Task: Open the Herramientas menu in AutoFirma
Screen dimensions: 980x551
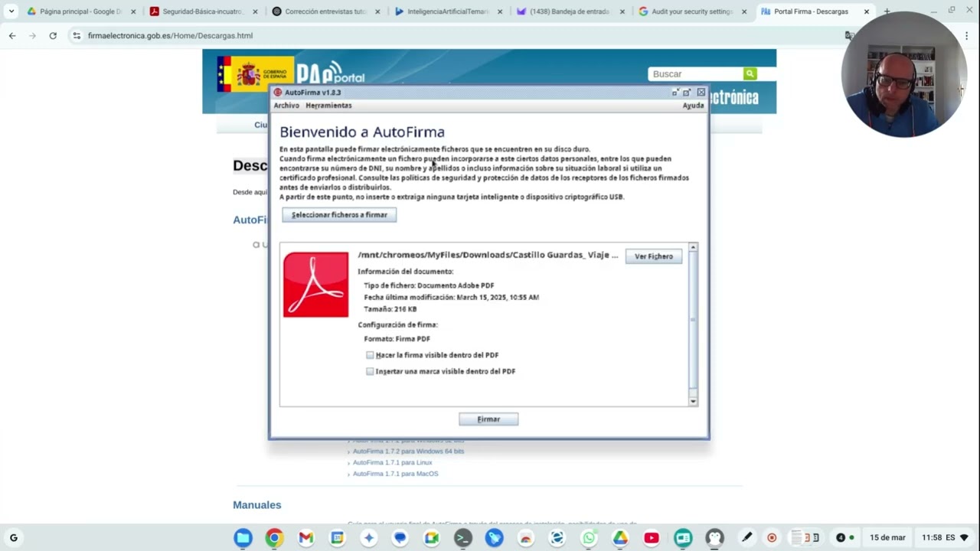Action: [x=328, y=106]
